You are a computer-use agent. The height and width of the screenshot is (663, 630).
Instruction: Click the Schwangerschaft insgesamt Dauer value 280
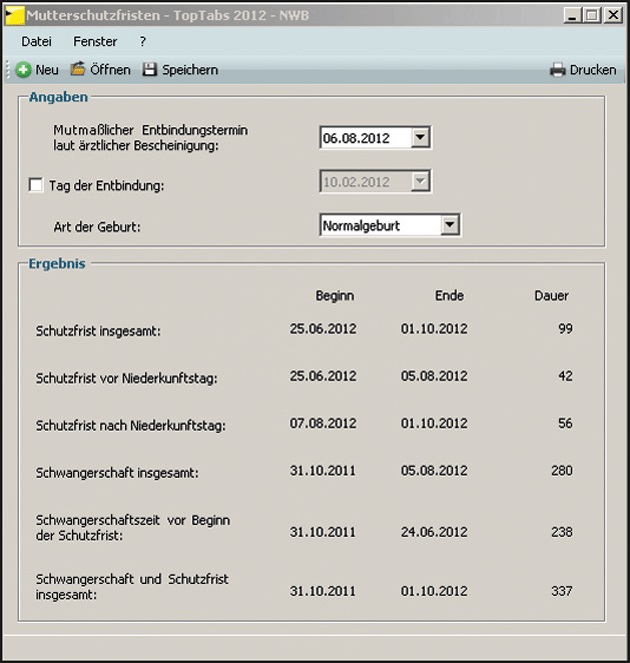point(561,471)
